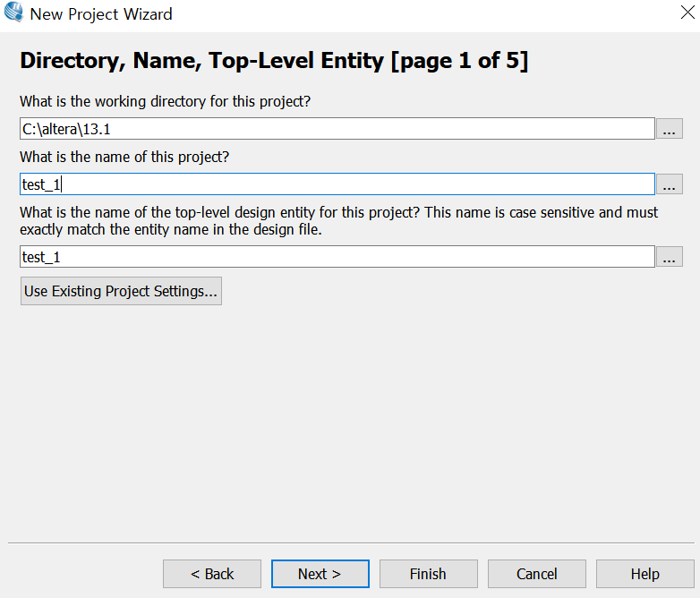The height and width of the screenshot is (598, 700).
Task: Open Help for the wizard
Action: click(645, 574)
